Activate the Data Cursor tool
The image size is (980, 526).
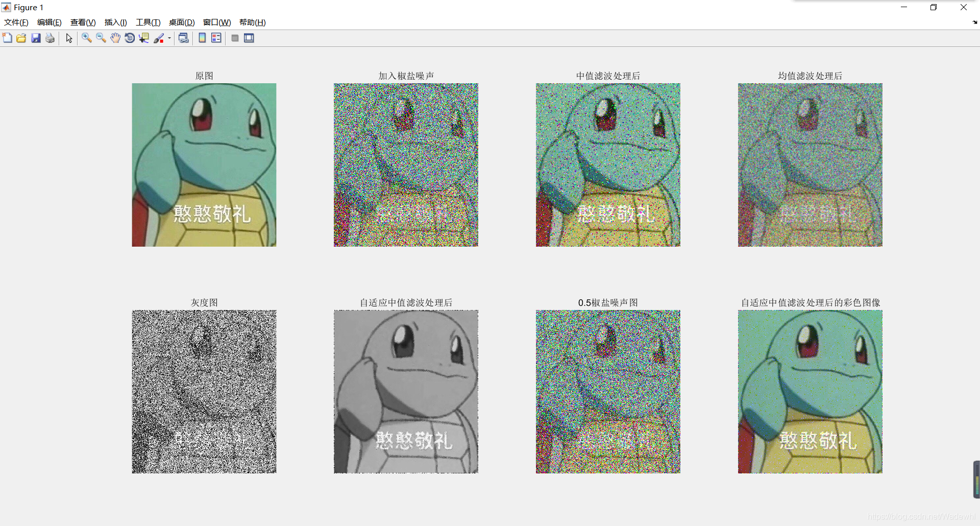[x=144, y=38]
